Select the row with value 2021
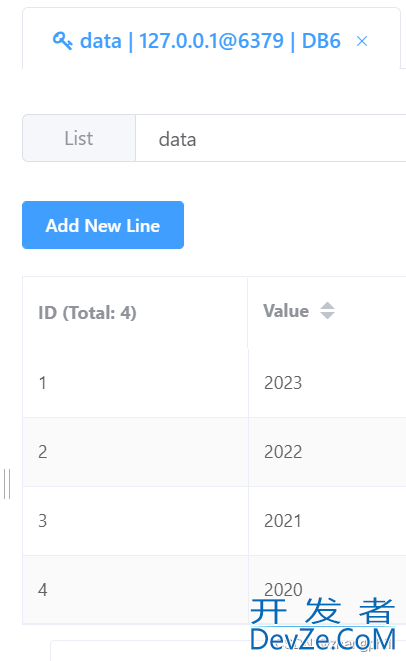 pyautogui.click(x=214, y=521)
